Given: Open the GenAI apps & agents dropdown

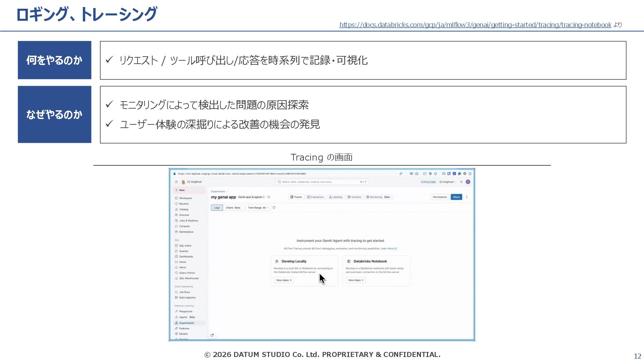Looking at the screenshot, I should tap(251, 197).
